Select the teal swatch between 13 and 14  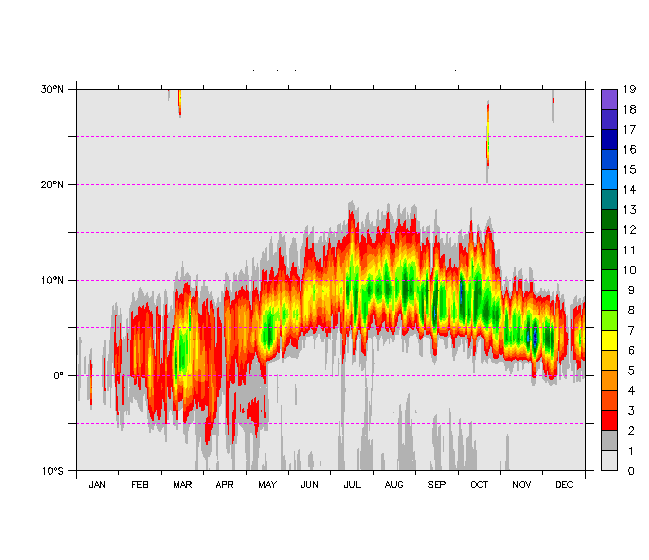click(x=609, y=199)
